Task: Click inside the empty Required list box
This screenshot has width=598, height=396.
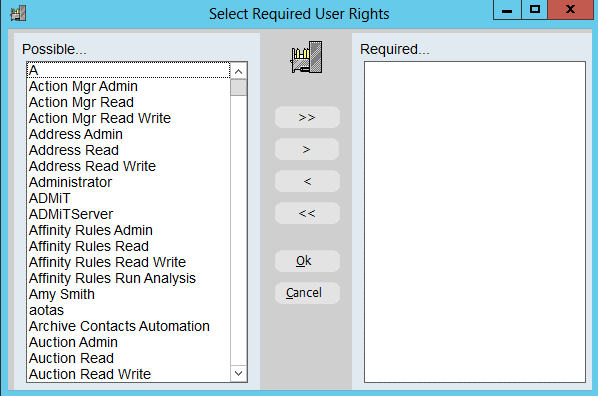Action: [x=475, y=222]
